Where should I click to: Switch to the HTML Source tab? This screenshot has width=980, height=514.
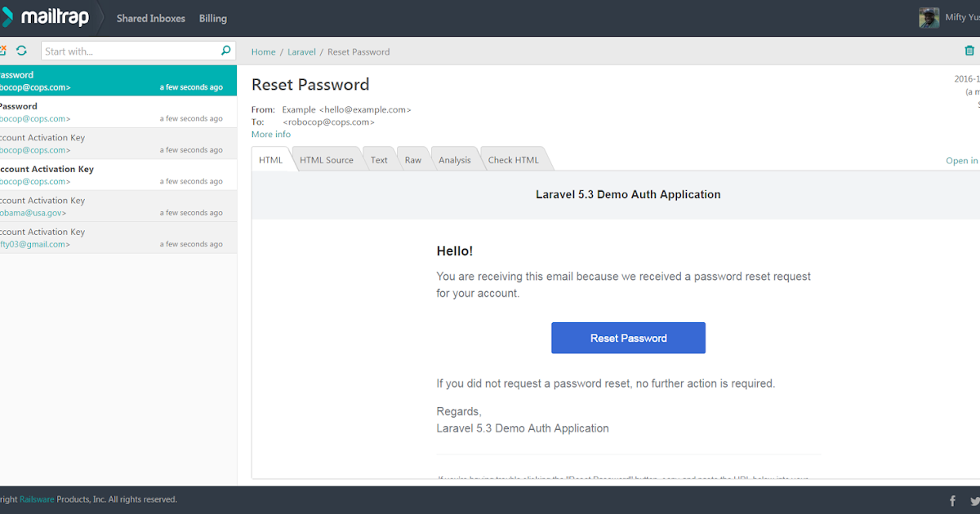tap(326, 159)
